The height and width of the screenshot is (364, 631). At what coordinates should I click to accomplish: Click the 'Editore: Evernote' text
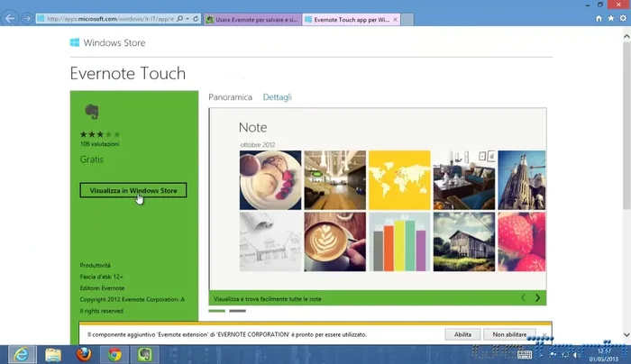[102, 288]
